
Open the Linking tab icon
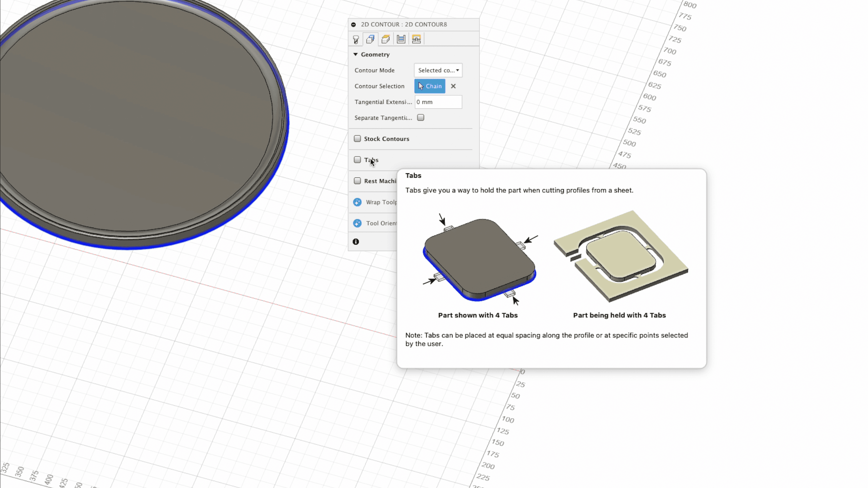(x=416, y=39)
